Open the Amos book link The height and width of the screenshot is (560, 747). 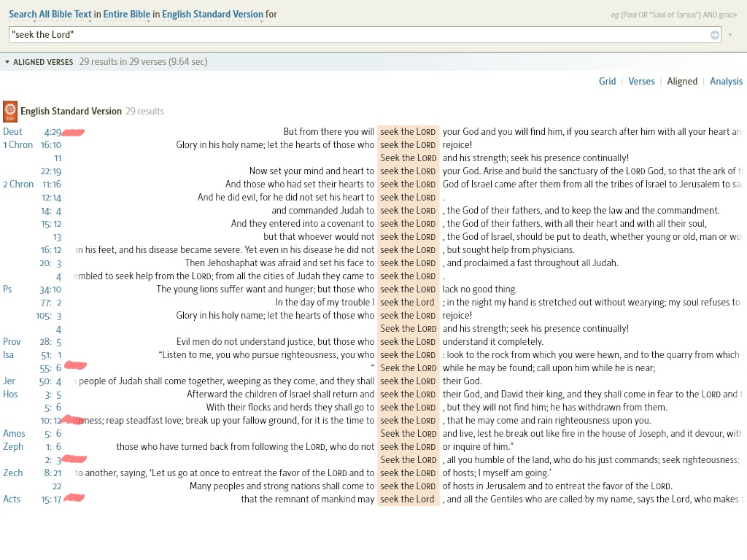[14, 433]
